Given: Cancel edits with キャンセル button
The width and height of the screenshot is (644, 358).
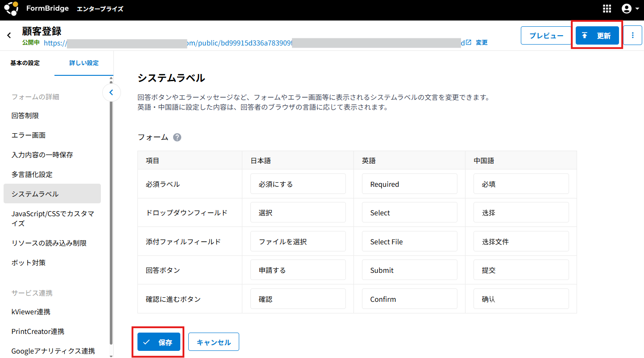Looking at the screenshot, I should tap(213, 342).
